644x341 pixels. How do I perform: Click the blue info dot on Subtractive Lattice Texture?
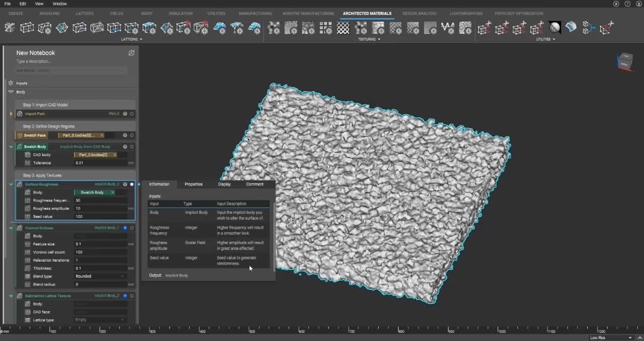[125, 296]
